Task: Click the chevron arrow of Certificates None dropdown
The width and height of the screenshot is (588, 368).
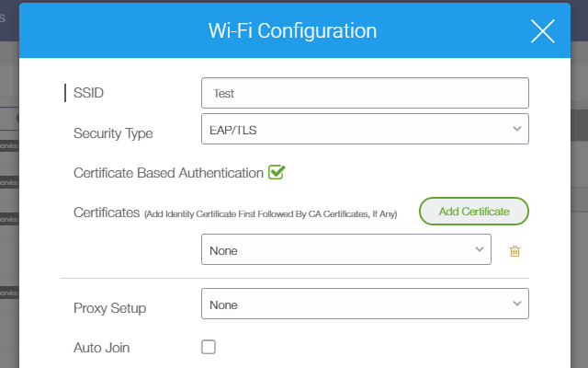Action: click(x=479, y=249)
